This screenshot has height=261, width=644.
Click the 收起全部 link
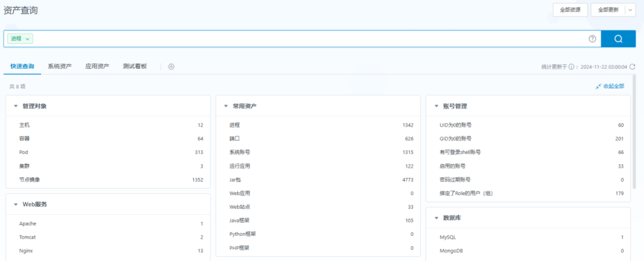click(x=613, y=86)
